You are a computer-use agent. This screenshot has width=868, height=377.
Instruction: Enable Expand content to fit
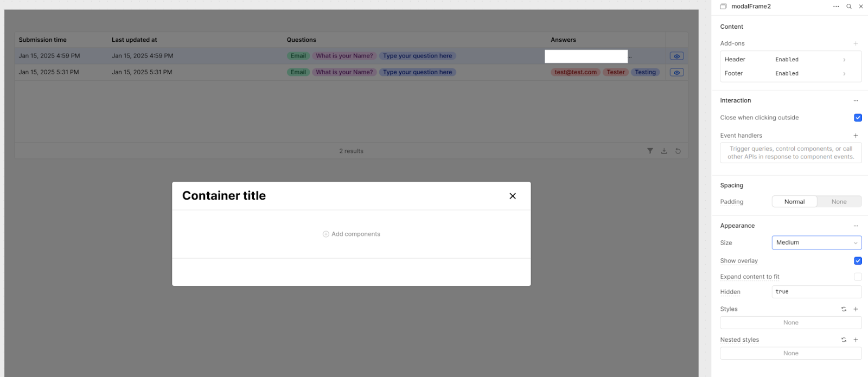click(x=858, y=277)
